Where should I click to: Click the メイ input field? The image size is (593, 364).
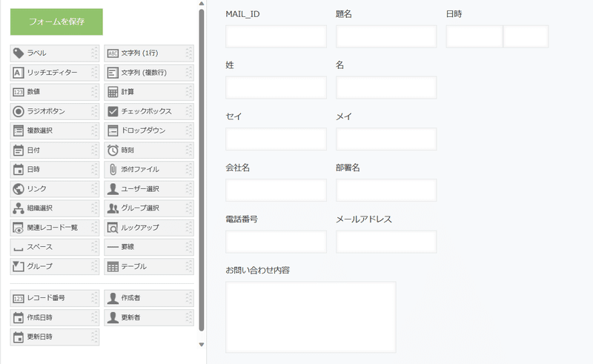pos(386,139)
